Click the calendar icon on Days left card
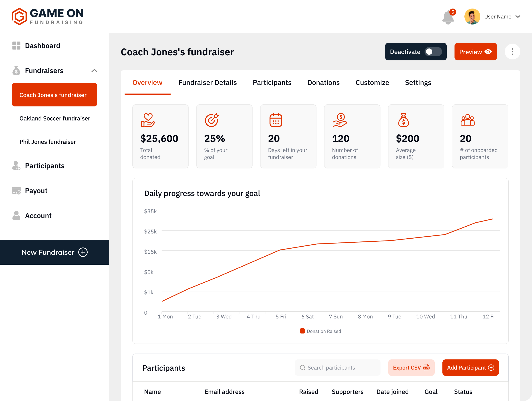The width and height of the screenshot is (532, 401). [x=276, y=120]
